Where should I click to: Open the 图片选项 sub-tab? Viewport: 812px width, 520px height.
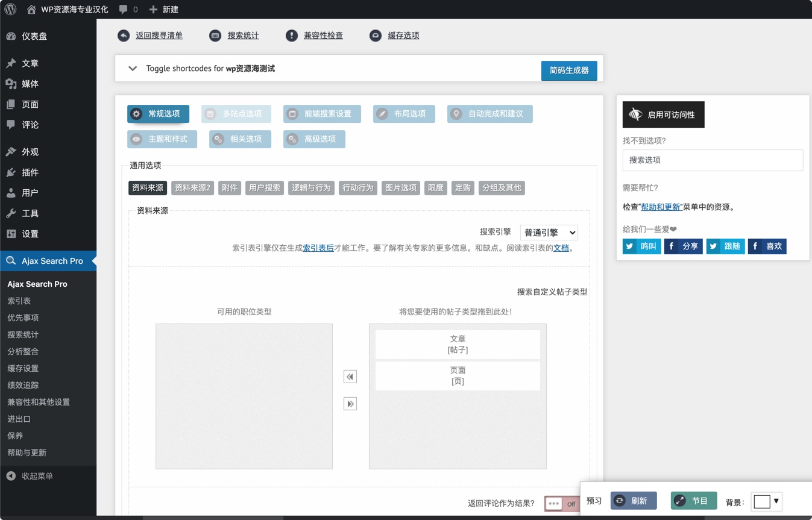(401, 188)
